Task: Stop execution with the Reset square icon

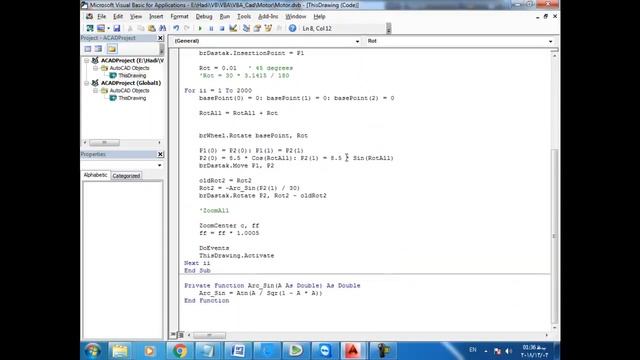Action: tap(222, 28)
